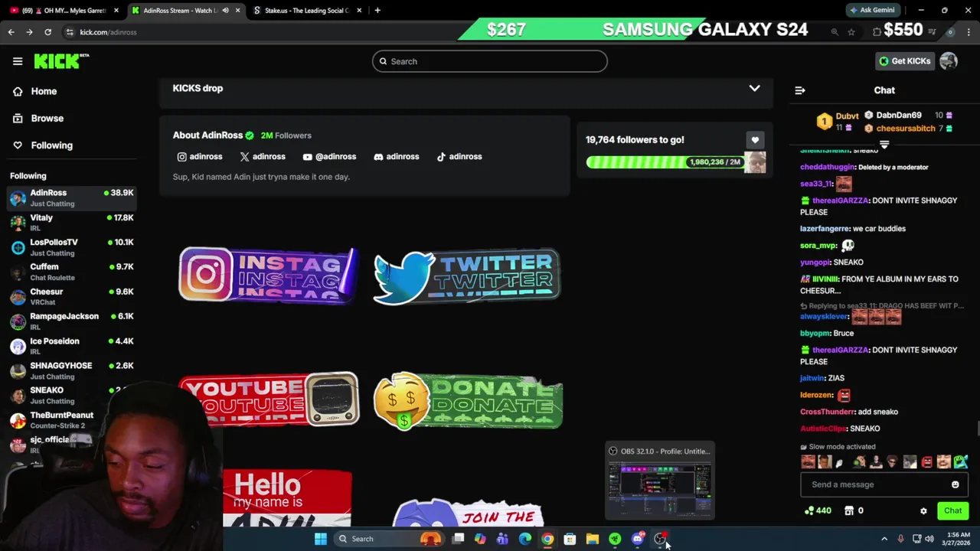This screenshot has height=551, width=980.
Task: Click the chat scrollbar thumb
Action: 977,429
